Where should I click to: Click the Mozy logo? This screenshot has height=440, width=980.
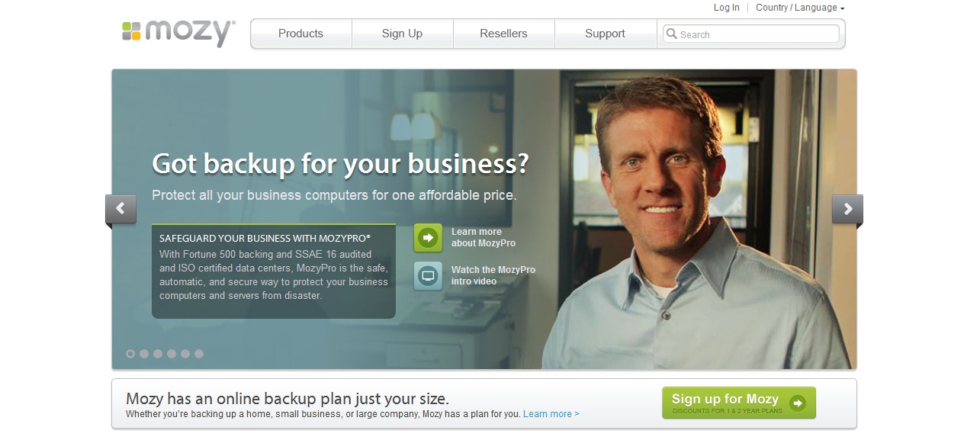click(178, 33)
